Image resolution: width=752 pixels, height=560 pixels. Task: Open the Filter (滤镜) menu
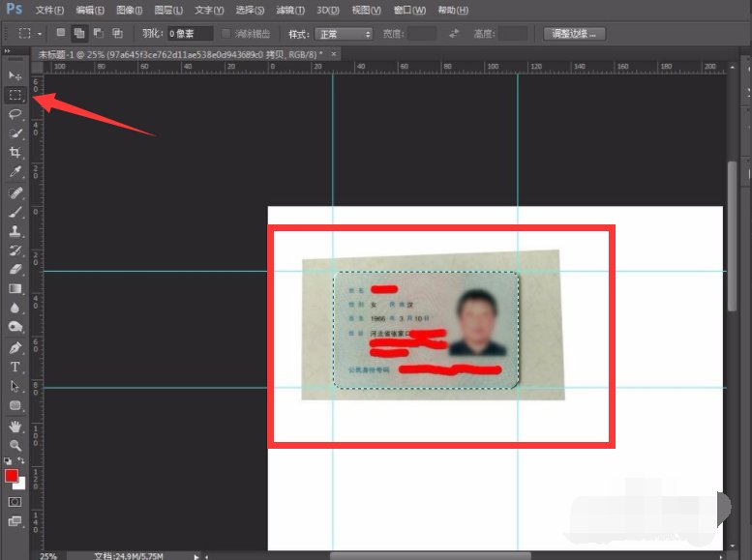click(x=290, y=10)
